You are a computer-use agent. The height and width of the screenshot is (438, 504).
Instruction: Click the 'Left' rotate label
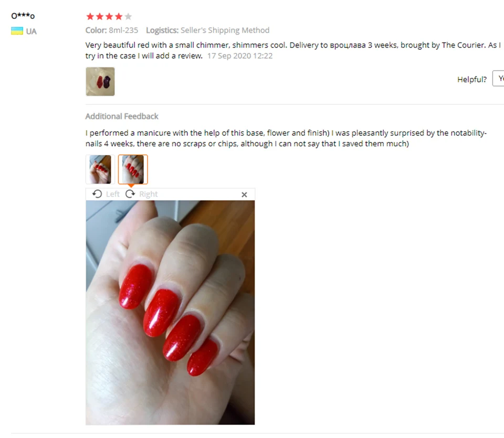[x=112, y=194]
